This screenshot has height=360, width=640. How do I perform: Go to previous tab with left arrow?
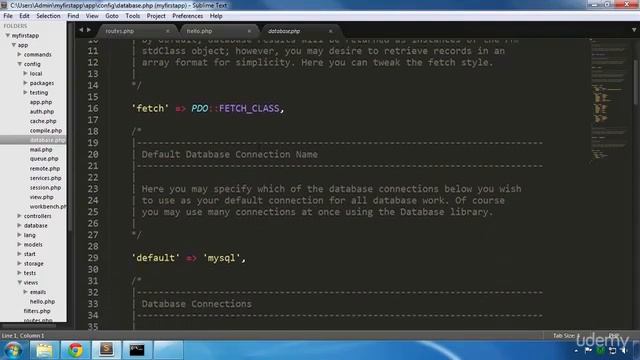point(81,30)
